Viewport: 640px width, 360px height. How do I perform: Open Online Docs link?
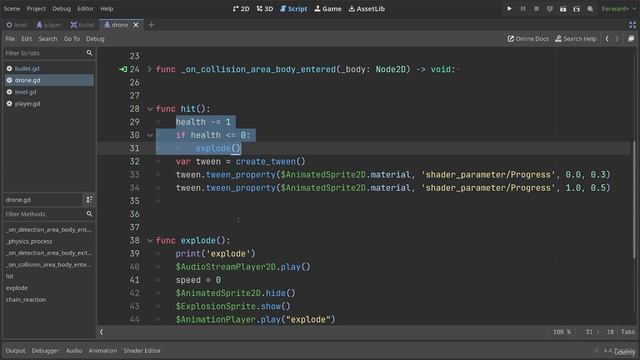click(528, 39)
